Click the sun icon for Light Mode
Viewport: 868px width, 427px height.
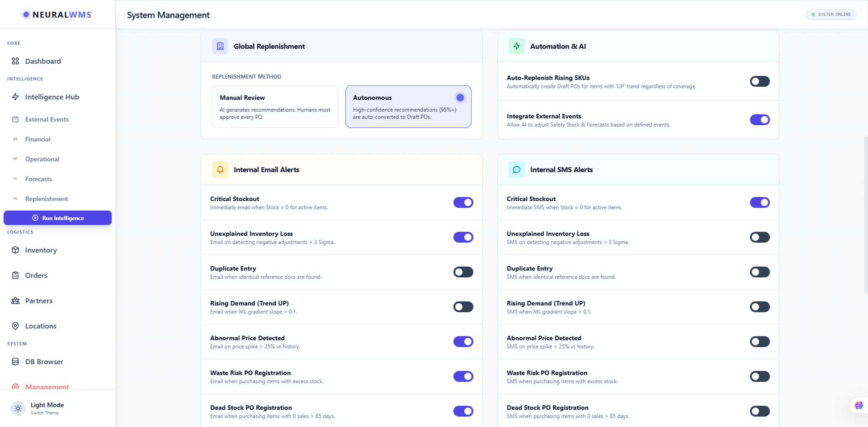pos(18,408)
